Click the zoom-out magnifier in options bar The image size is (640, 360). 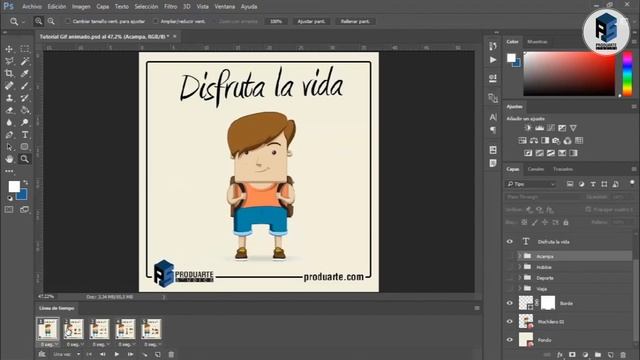51,21
